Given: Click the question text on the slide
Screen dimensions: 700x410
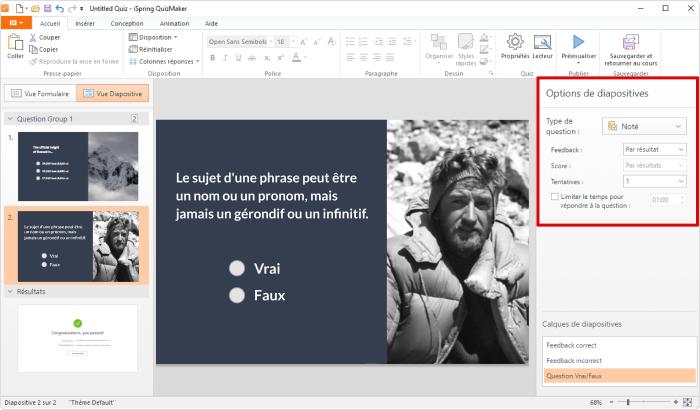Looking at the screenshot, I should (x=272, y=196).
